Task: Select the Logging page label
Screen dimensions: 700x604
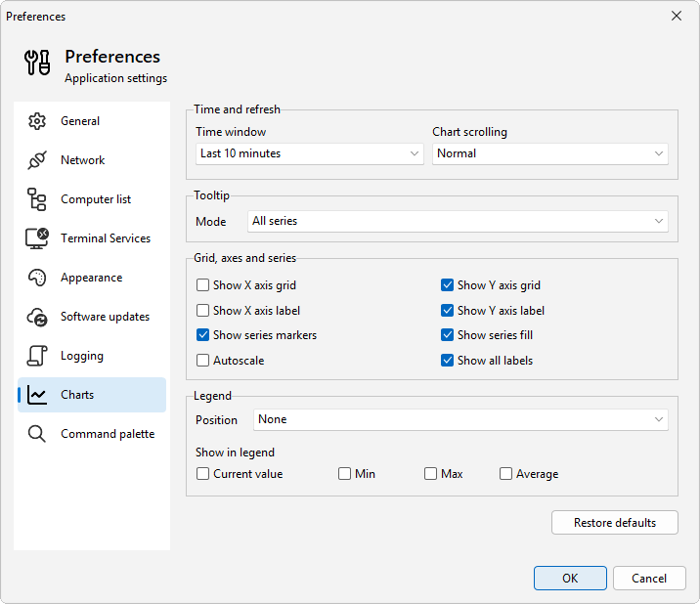Action: click(x=82, y=356)
